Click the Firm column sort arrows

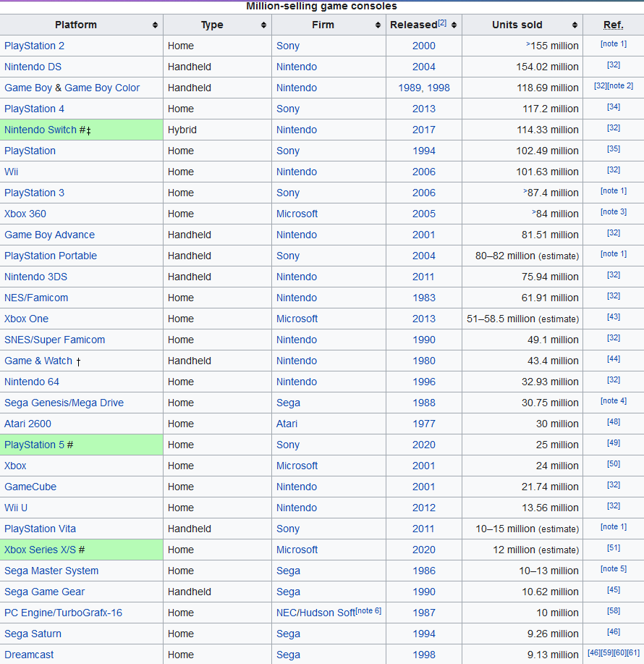[x=378, y=25]
